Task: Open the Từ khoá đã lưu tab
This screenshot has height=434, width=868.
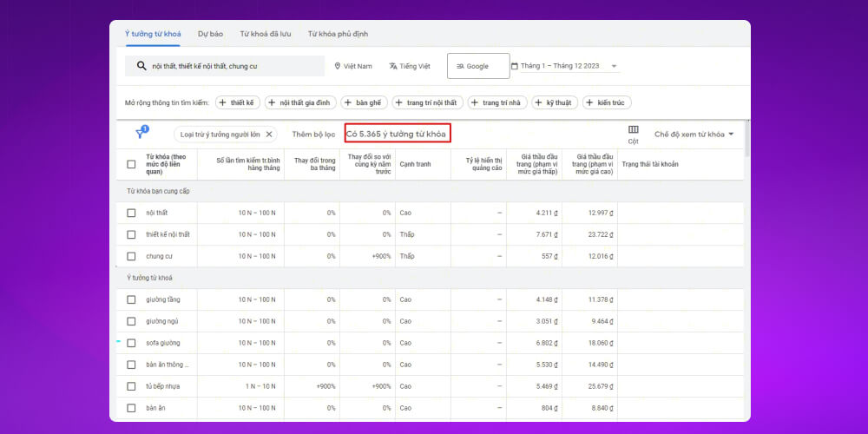Action: [266, 34]
